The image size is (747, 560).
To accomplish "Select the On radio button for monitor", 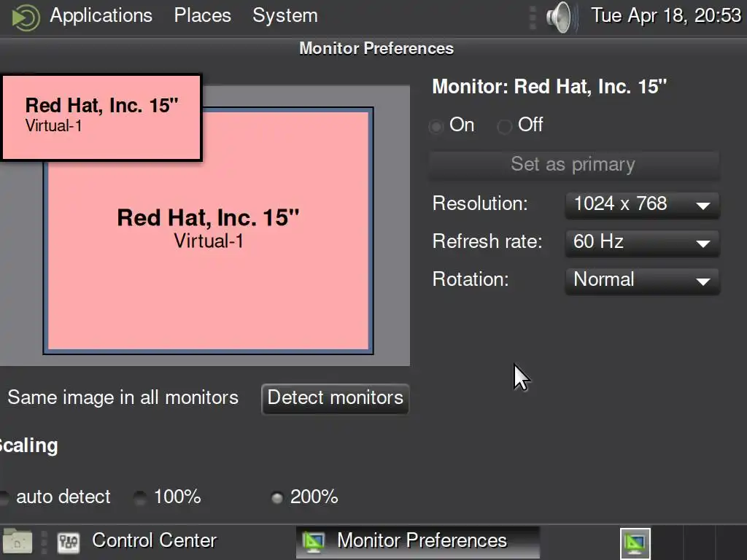I will coord(436,126).
